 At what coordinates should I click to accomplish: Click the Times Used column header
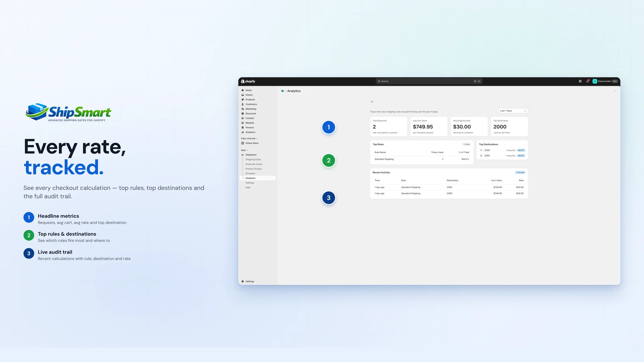(x=437, y=153)
